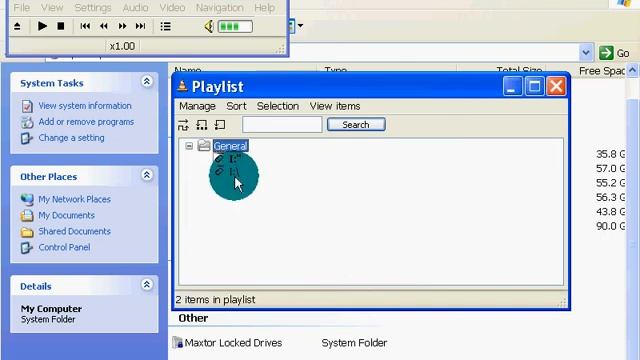Click Explorer scrollbar up arrow

(x=633, y=70)
